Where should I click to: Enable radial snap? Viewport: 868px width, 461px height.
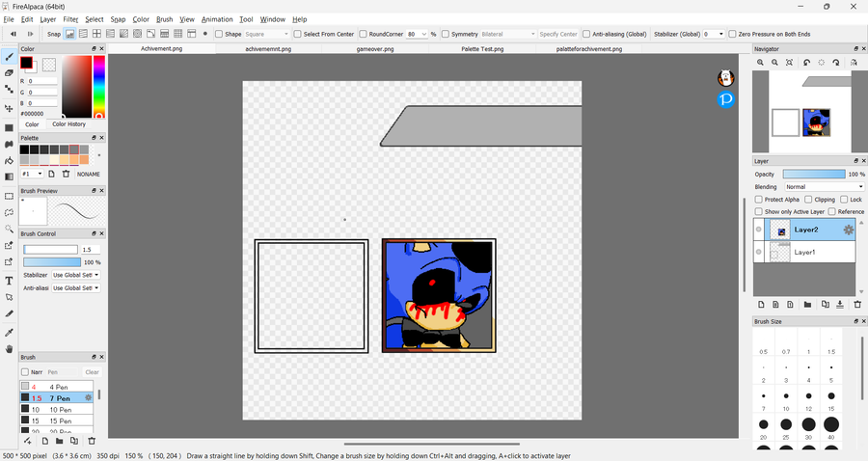coord(124,34)
